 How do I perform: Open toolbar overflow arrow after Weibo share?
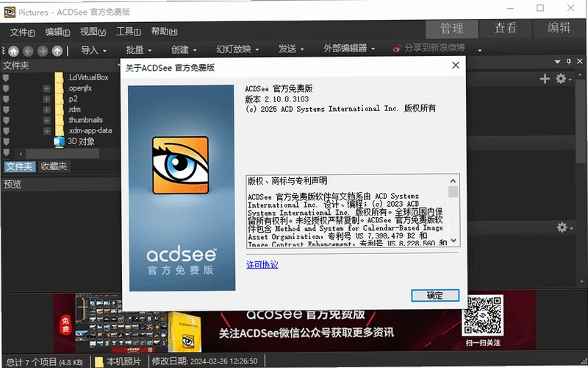pyautogui.click(x=480, y=50)
